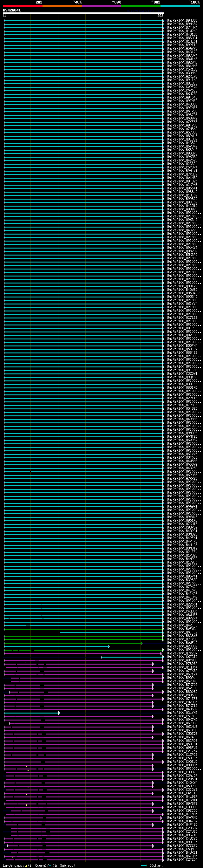Click the white query sequence bar
The width and height of the screenshot is (203, 868).
pos(84,13)
